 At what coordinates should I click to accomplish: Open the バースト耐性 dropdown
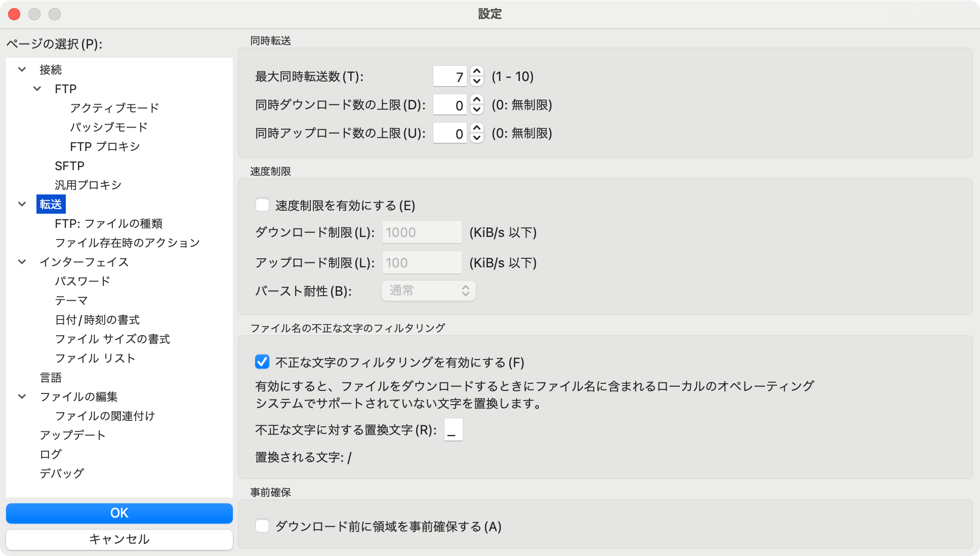(x=428, y=291)
